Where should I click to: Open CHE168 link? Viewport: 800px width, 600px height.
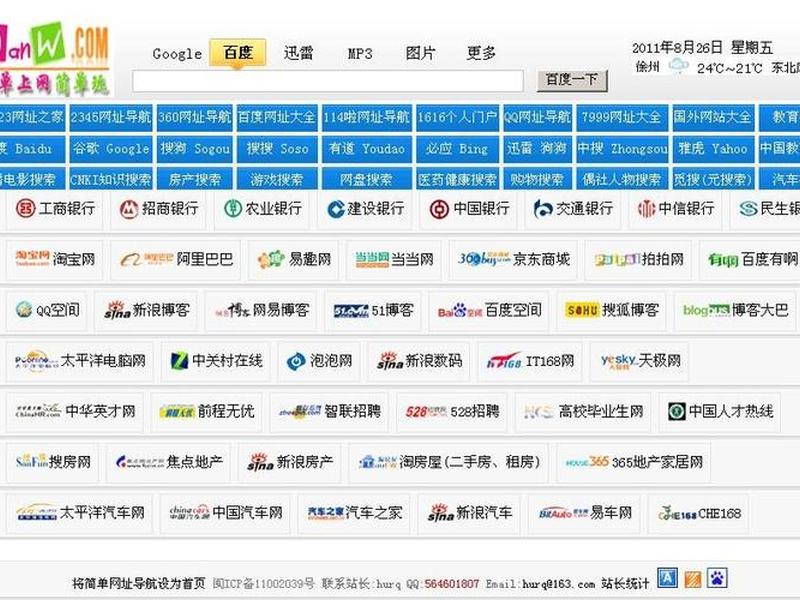[698, 513]
